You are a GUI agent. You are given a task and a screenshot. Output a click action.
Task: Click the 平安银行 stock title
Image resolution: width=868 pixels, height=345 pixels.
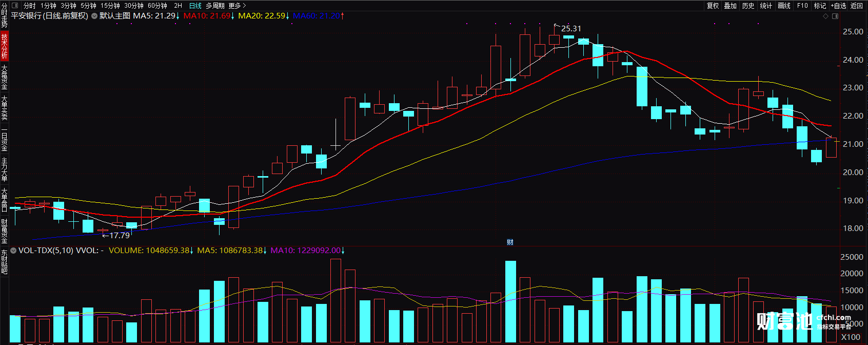[x=50, y=16]
